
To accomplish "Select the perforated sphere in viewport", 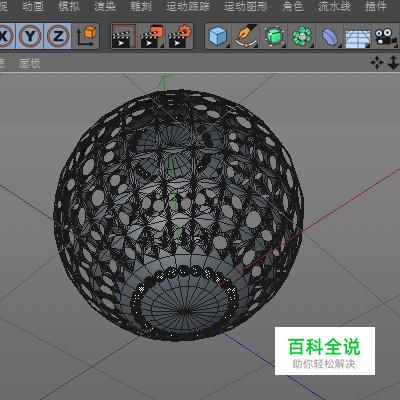I will 179,215.
